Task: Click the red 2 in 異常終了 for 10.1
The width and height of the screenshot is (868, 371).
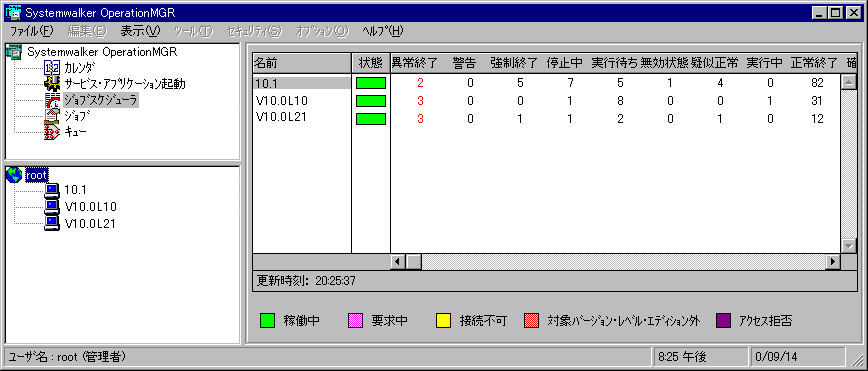Action: pos(420,84)
